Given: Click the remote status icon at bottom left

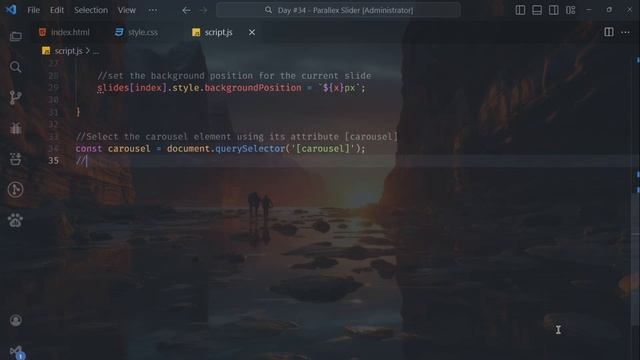Looking at the screenshot, I should click(17, 352).
